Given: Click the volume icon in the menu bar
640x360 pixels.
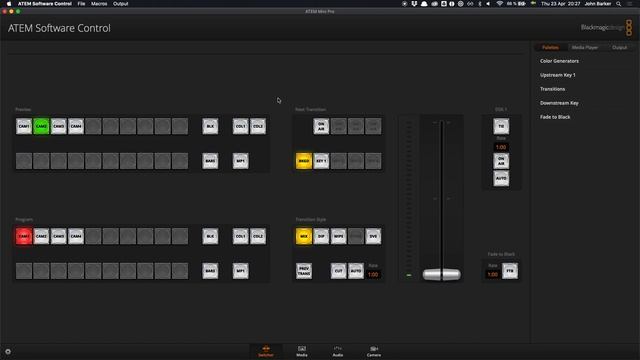Looking at the screenshot, I should [x=488, y=4].
